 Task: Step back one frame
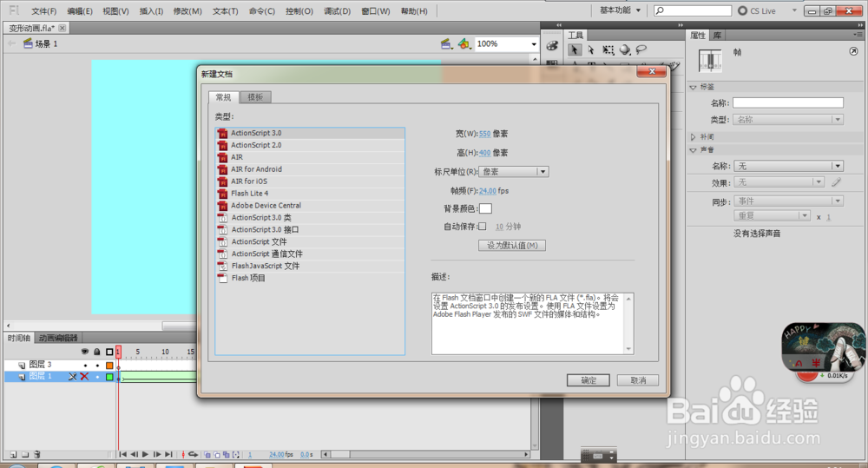pos(134,454)
